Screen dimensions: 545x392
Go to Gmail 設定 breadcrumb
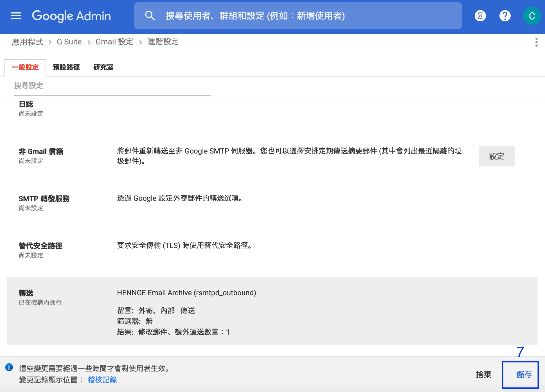(x=114, y=42)
